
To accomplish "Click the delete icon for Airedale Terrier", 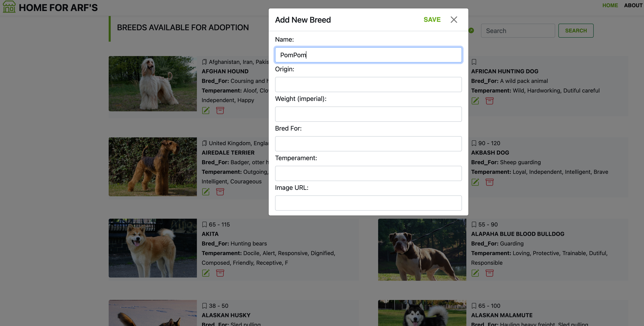I will pyautogui.click(x=220, y=192).
